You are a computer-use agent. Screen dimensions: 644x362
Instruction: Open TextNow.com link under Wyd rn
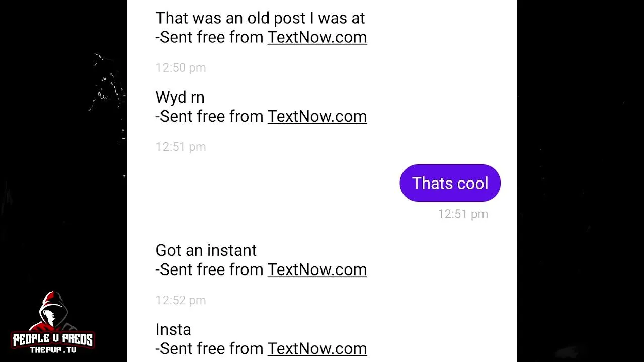tap(317, 116)
